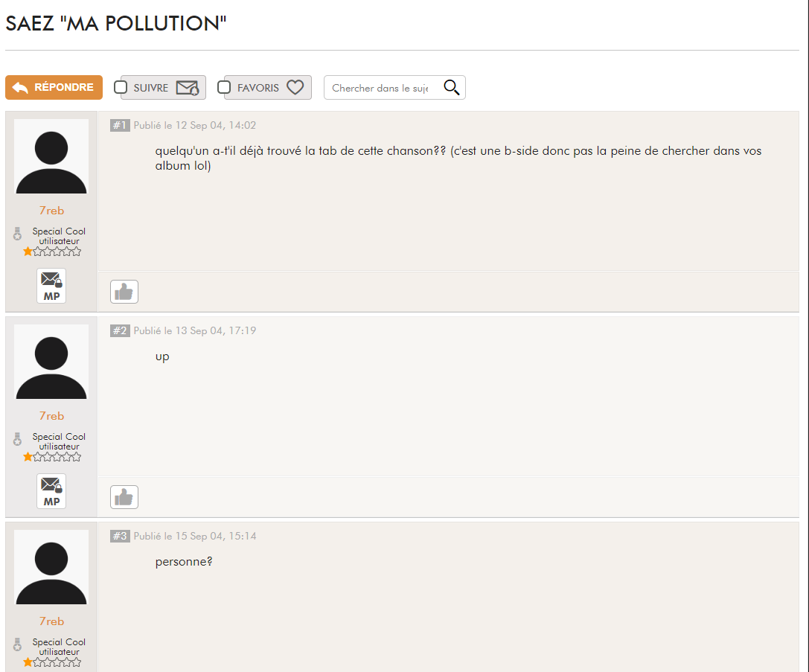Click 'Special Cool utilisateur' rank in post #2
Screen dimensions: 809x672
click(x=59, y=441)
